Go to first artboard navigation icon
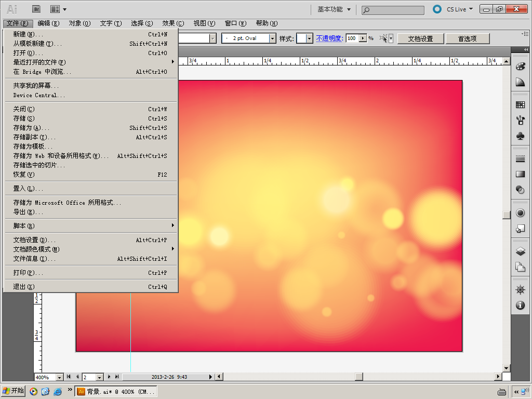Viewport: 532px width, 399px height. (69, 377)
